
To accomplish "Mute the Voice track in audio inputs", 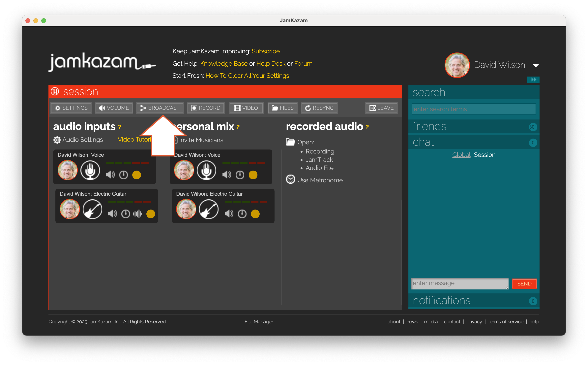I will coord(110,175).
